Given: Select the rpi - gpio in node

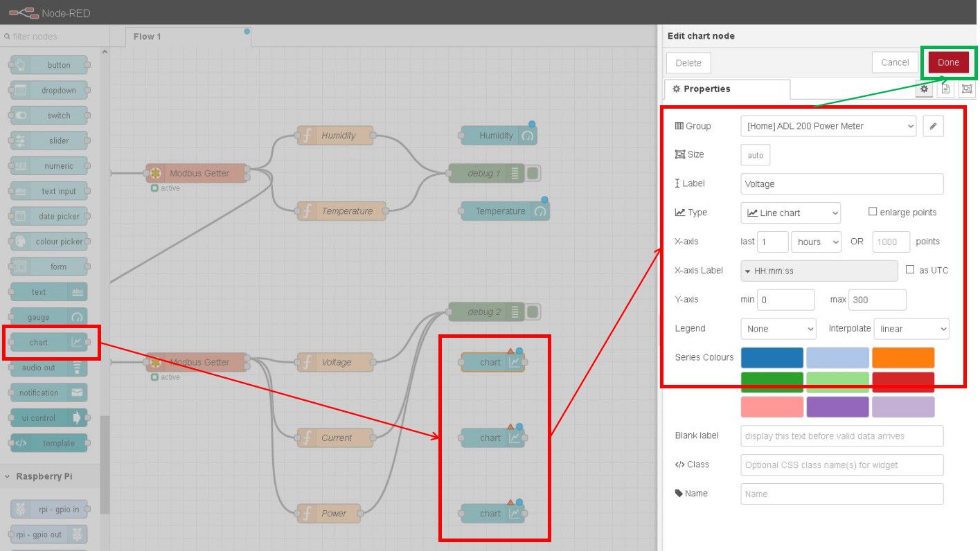Looking at the screenshot, I should point(48,509).
